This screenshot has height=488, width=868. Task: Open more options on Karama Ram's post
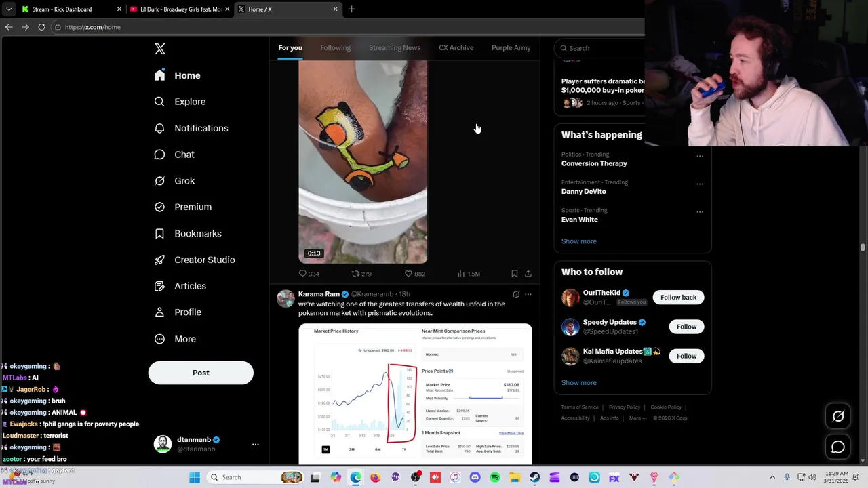pyautogui.click(x=528, y=295)
